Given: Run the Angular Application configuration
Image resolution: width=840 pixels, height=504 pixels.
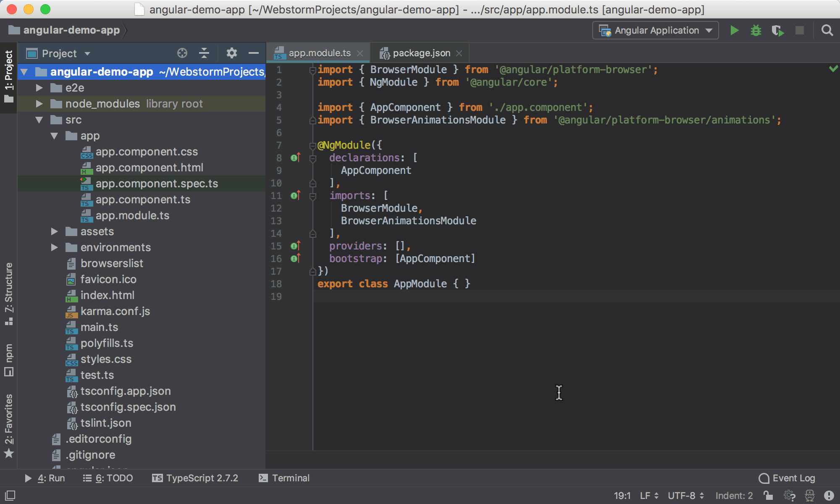Looking at the screenshot, I should coord(734,31).
